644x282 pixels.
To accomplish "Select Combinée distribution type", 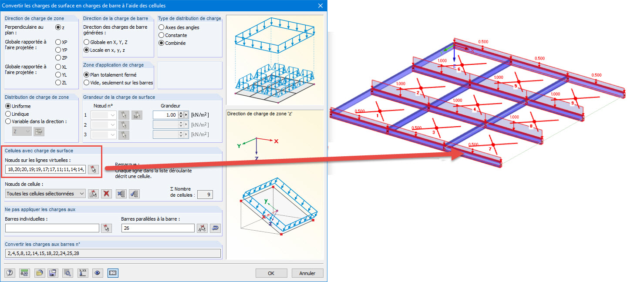I will [162, 43].
